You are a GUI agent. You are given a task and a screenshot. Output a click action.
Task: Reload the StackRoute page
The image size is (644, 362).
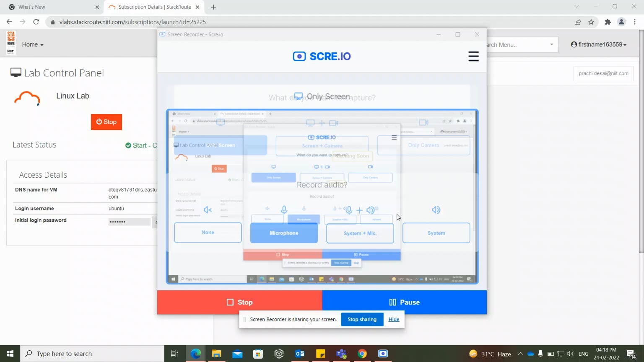36,22
